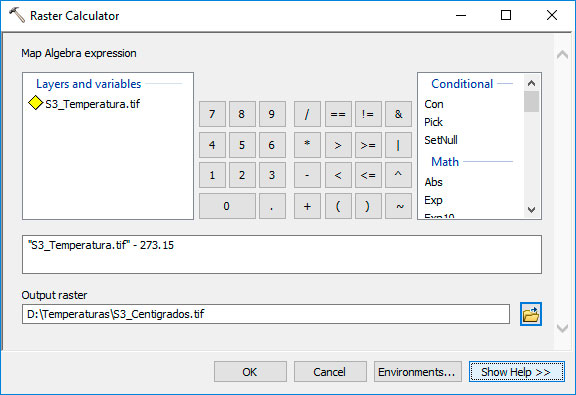Close the Raster Calculator window
Viewport: 576px width, 395px height.
552,15
